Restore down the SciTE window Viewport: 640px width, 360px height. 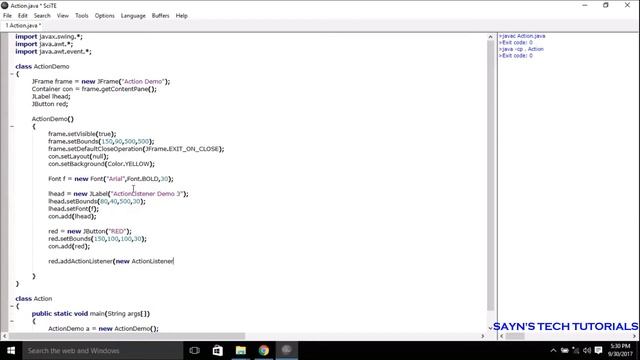(x=606, y=5)
